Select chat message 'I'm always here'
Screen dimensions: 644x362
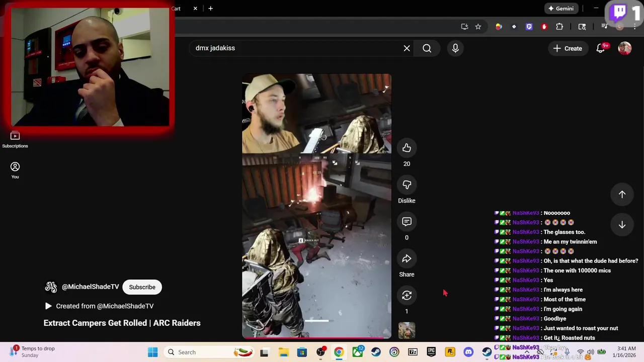(x=563, y=290)
